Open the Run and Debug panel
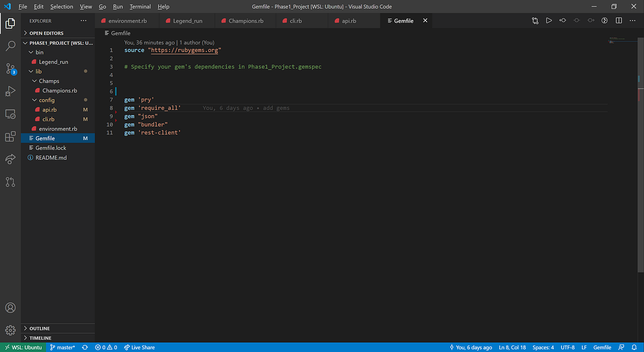 click(x=10, y=91)
